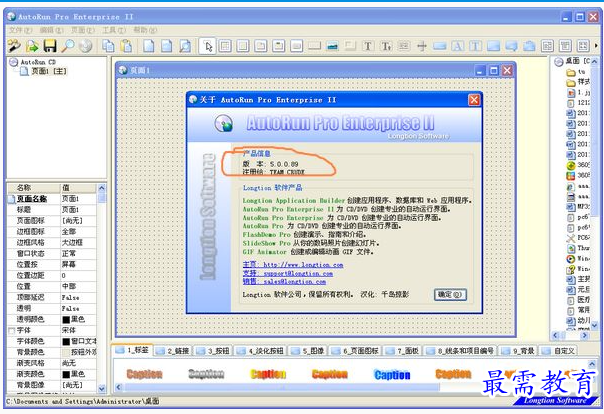Switch to the 9_背景 tab

[518, 351]
